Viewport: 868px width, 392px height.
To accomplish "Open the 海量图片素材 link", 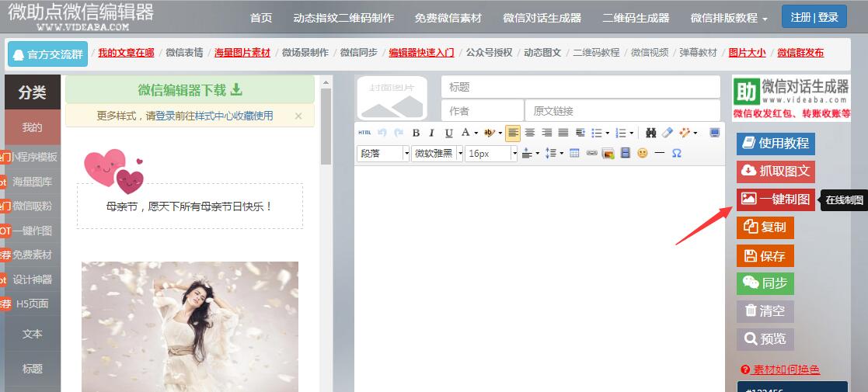I will click(242, 53).
